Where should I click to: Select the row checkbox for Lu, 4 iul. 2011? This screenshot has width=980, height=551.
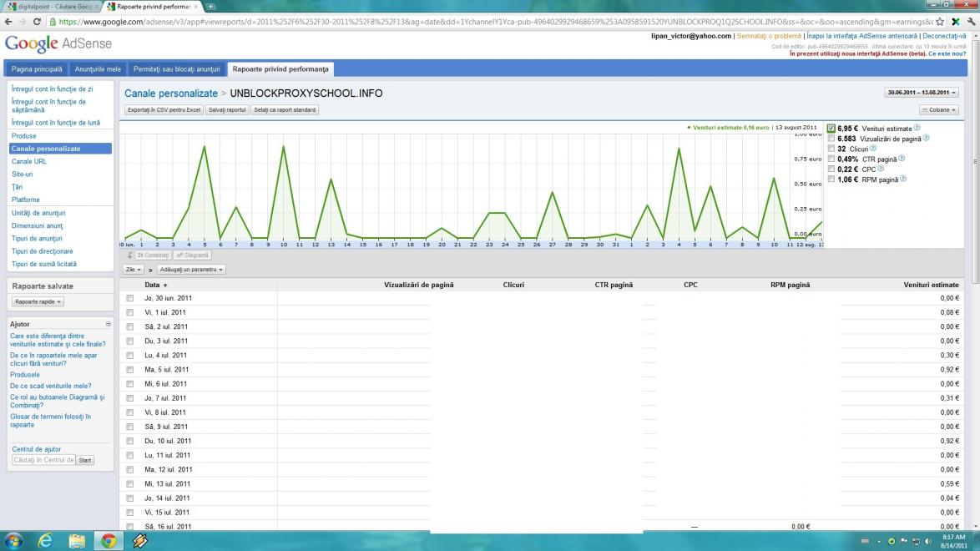129,356
